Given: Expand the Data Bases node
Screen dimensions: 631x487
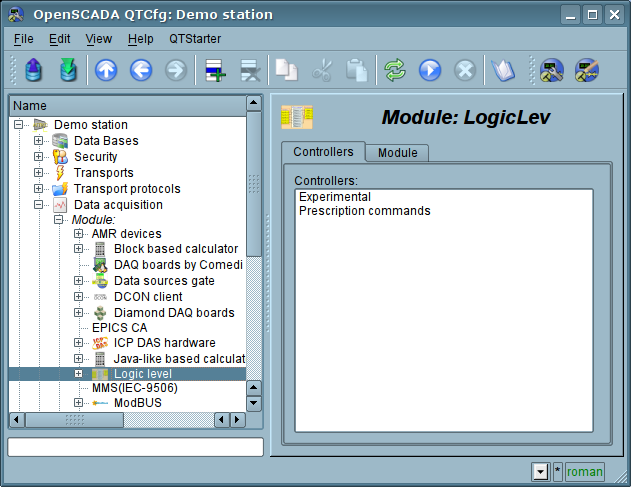Looking at the screenshot, I should click(38, 140).
